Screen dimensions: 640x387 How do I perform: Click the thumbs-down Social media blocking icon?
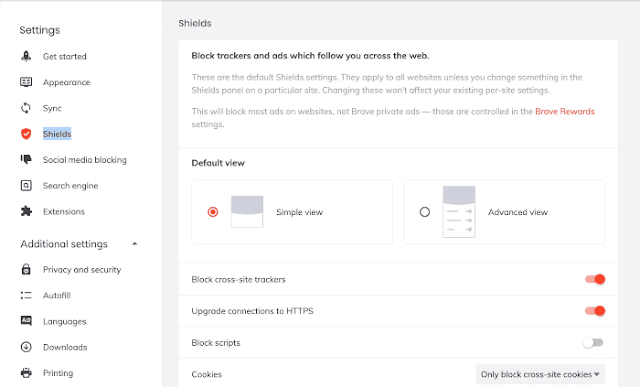coord(26,160)
